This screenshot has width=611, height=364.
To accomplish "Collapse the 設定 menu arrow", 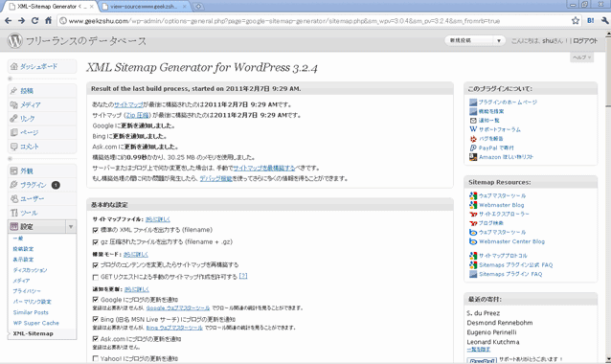I will coord(71,227).
